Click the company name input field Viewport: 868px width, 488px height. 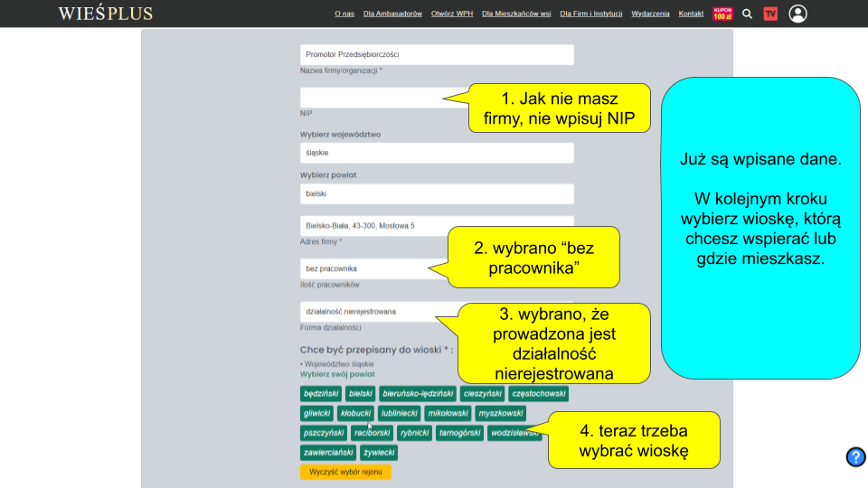point(437,54)
